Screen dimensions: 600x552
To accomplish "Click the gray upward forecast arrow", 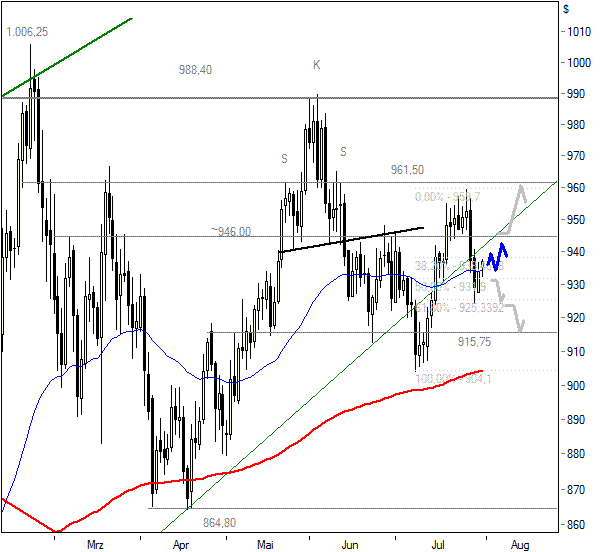I will point(512,210).
